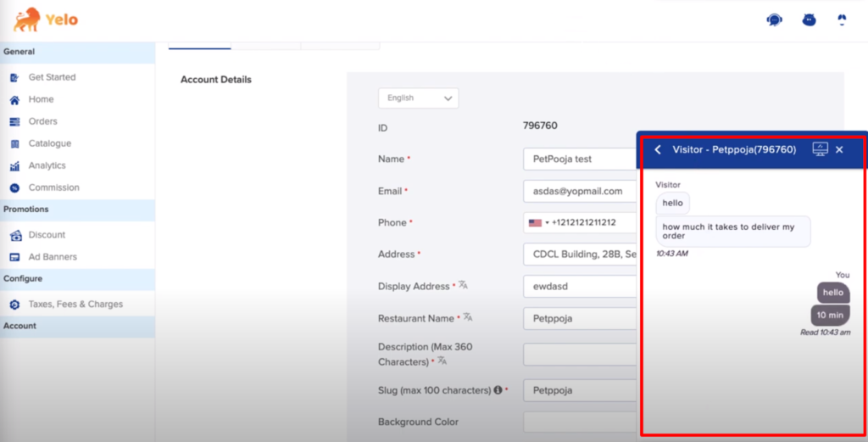
Task: Close the visitor chat panel
Action: click(839, 149)
